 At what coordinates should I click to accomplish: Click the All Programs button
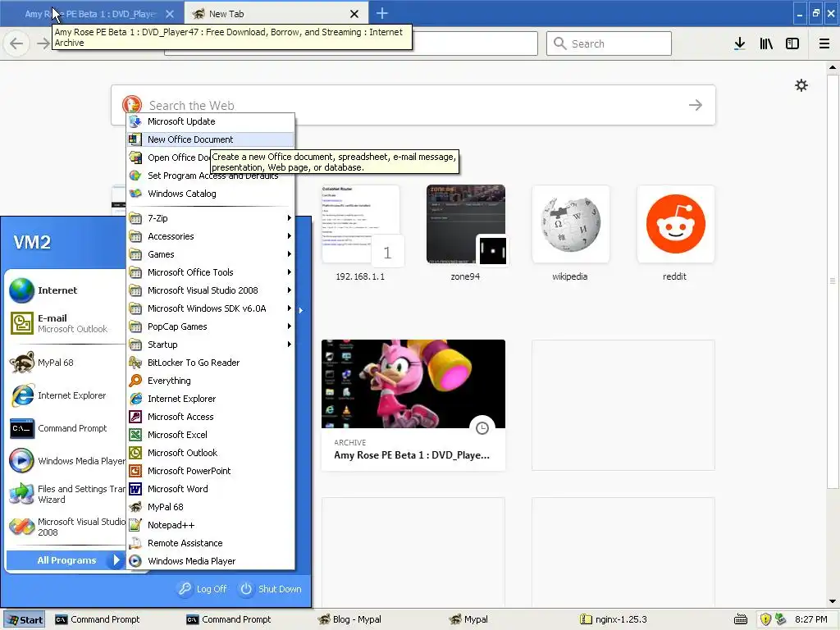pyautogui.click(x=66, y=560)
